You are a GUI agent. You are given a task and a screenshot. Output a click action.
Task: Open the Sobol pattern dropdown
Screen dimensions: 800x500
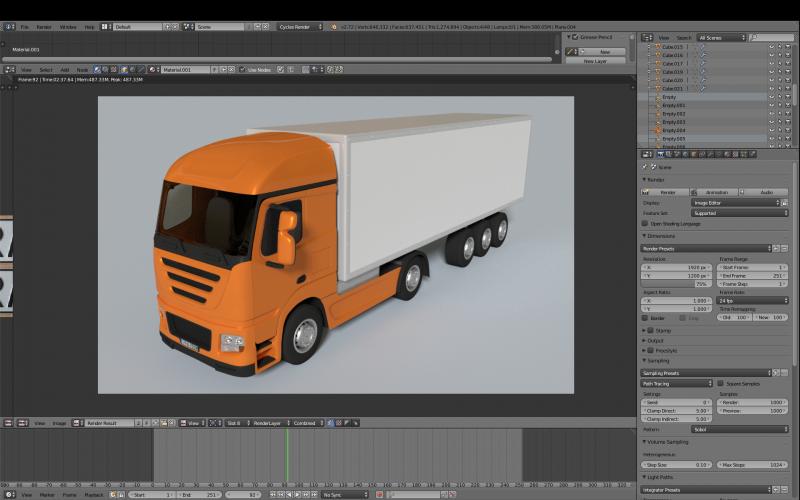740,430
